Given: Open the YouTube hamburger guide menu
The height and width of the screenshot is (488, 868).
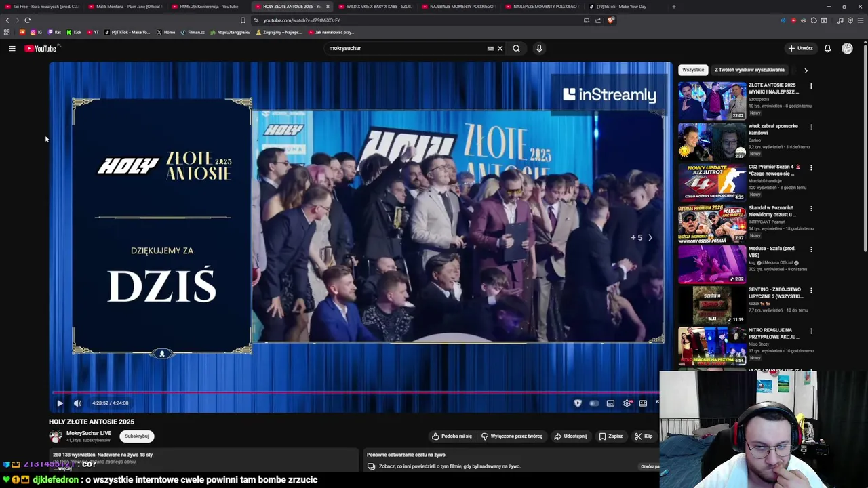Looking at the screenshot, I should coord(12,48).
